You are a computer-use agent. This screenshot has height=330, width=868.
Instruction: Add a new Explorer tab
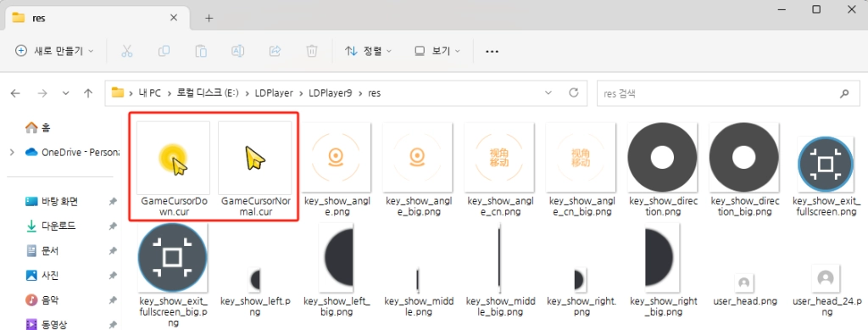[x=209, y=19]
